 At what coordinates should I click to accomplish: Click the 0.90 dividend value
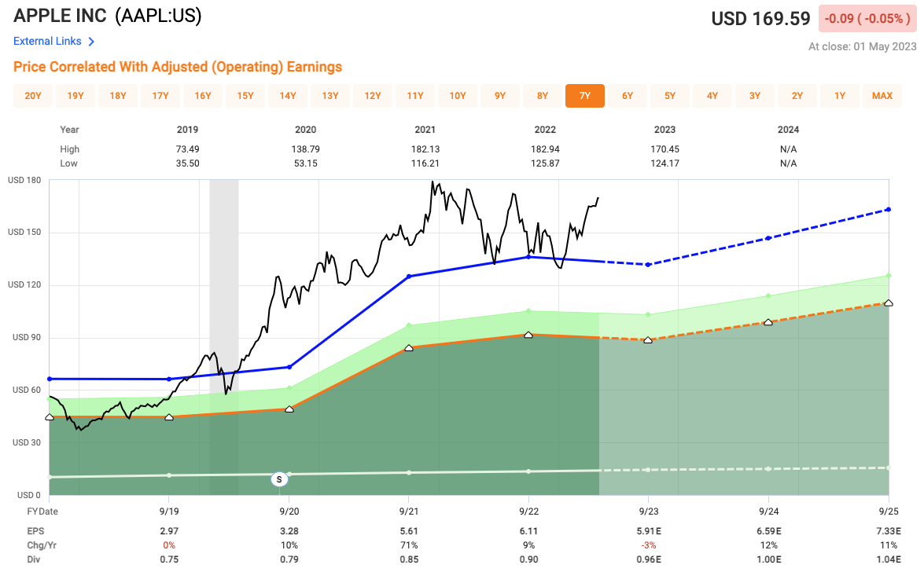[x=528, y=559]
